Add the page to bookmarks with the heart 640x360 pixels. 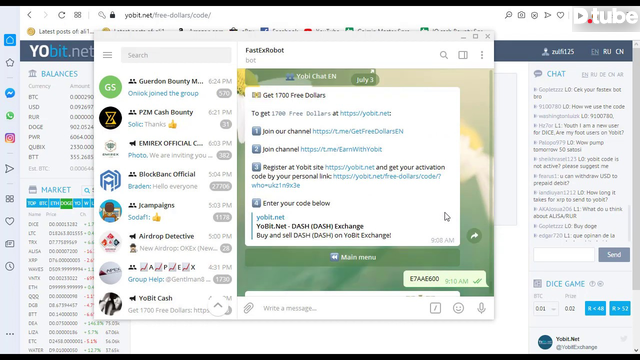[x=560, y=15]
